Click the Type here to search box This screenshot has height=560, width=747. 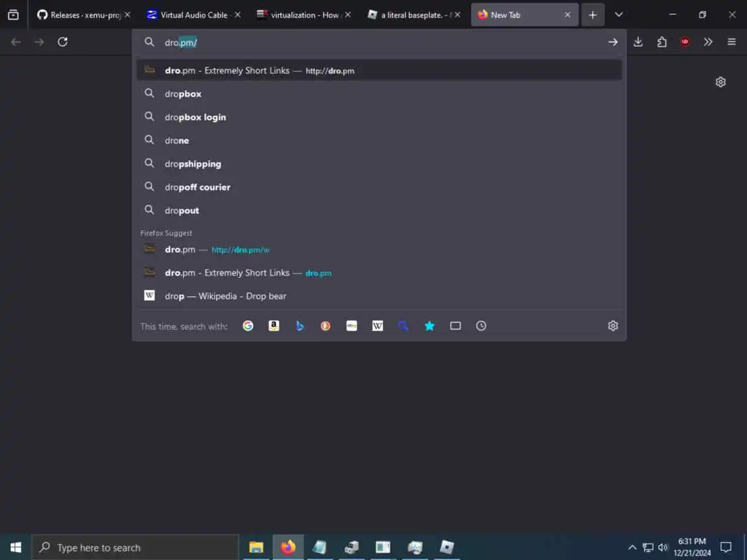tap(135, 548)
